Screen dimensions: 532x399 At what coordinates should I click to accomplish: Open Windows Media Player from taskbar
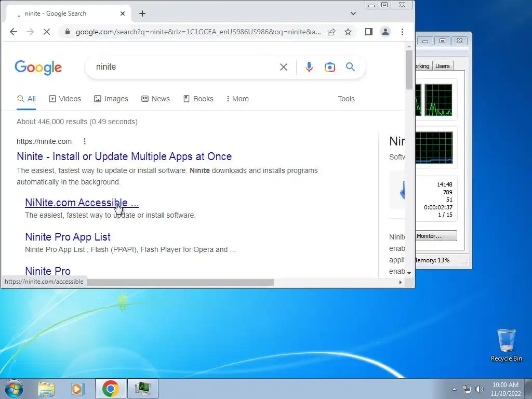(x=78, y=389)
